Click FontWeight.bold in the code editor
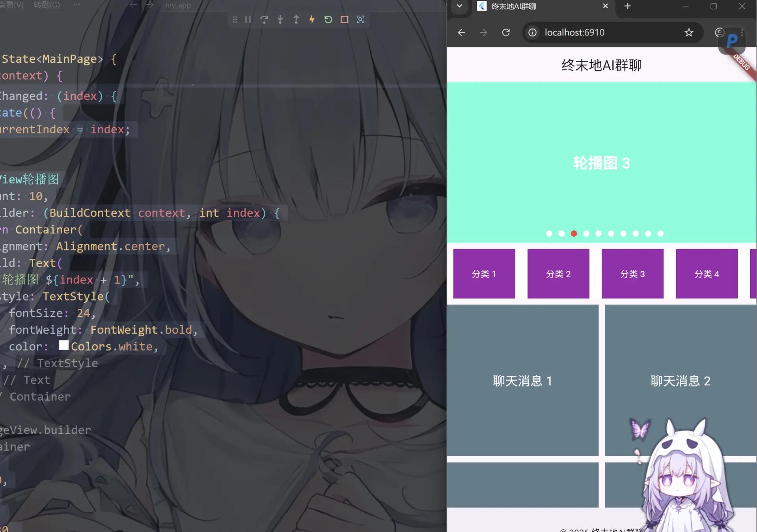This screenshot has height=532, width=757. tap(141, 330)
